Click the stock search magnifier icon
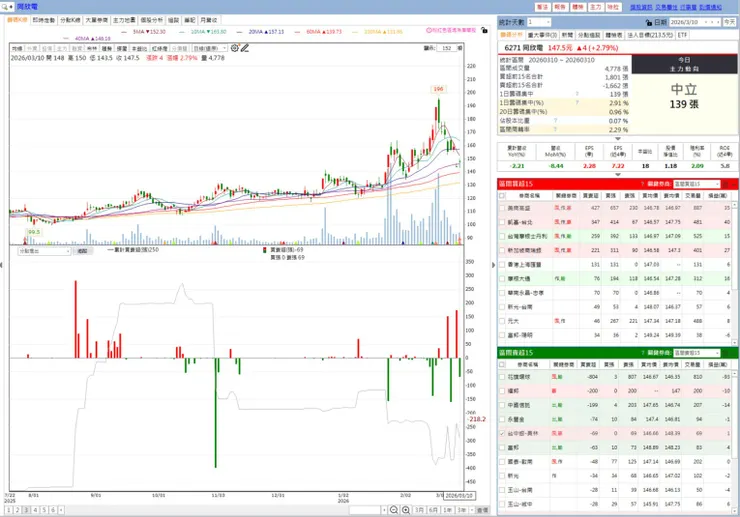This screenshot has width=740, height=517. 5,7
